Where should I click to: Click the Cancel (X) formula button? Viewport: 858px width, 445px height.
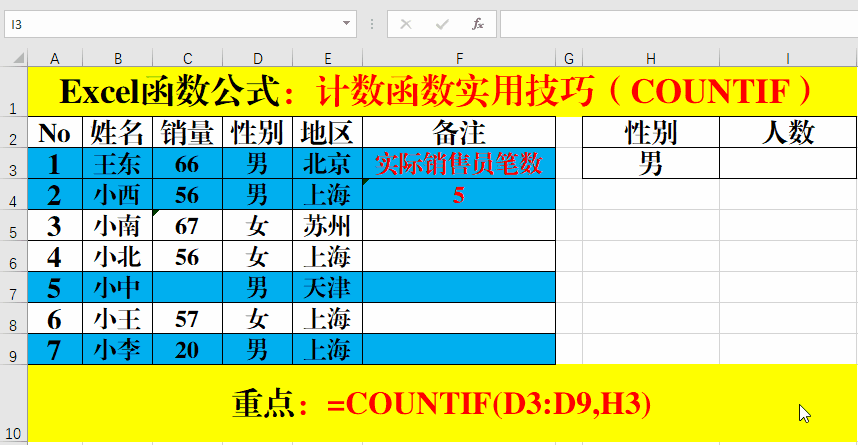406,24
